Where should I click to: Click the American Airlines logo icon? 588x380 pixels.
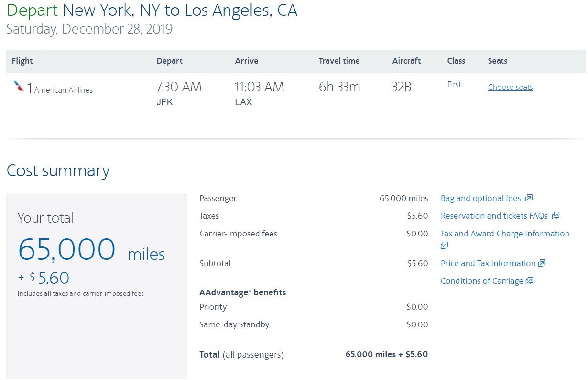click(x=19, y=87)
